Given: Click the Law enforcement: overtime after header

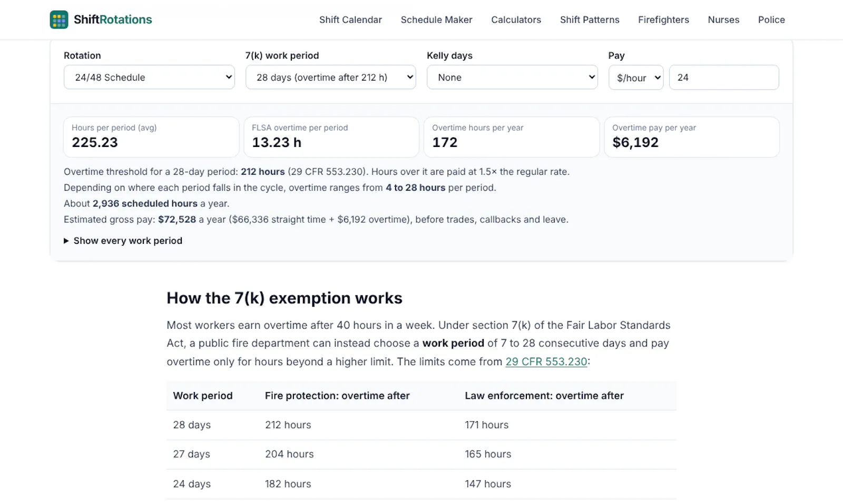Looking at the screenshot, I should click(x=544, y=396).
